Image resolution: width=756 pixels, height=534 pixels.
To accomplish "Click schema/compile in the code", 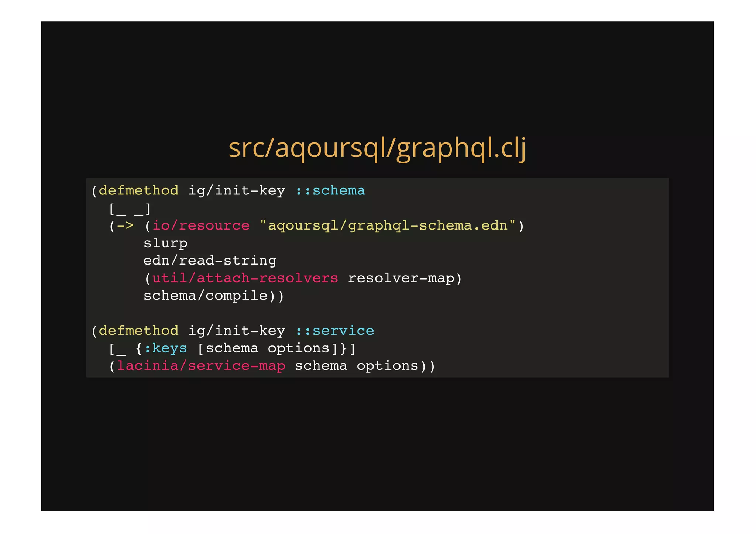I will click(x=205, y=296).
